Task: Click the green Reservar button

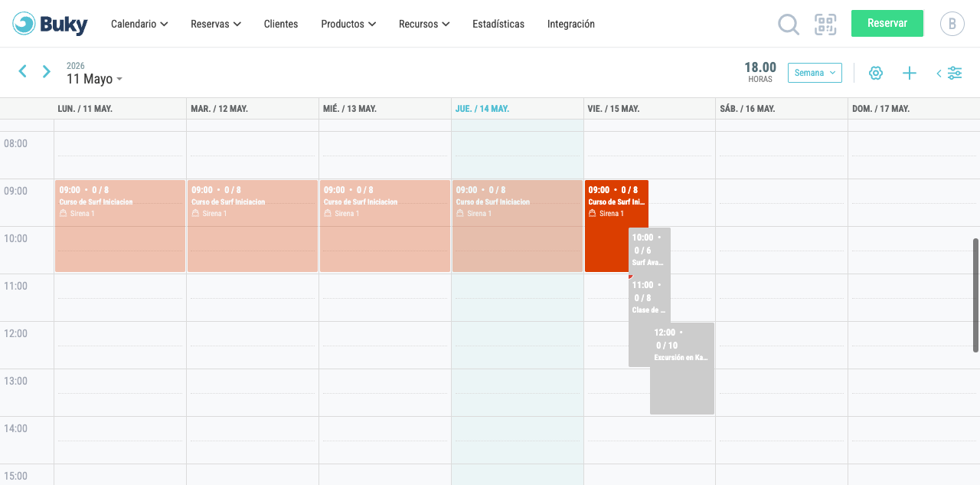Action: tap(887, 23)
